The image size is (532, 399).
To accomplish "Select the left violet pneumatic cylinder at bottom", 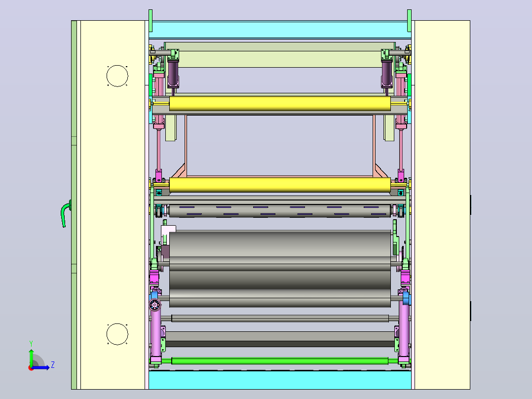I will [x=156, y=332].
